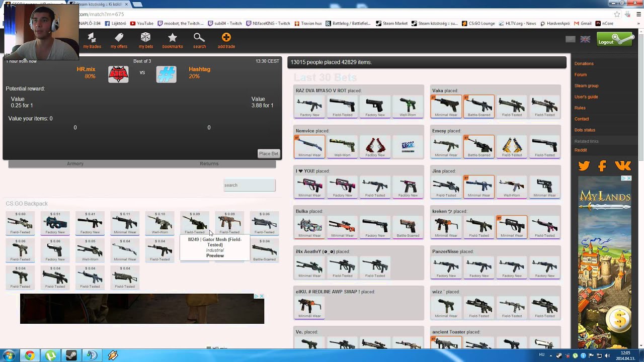Show hidden system tray icons arrow

coord(550,355)
